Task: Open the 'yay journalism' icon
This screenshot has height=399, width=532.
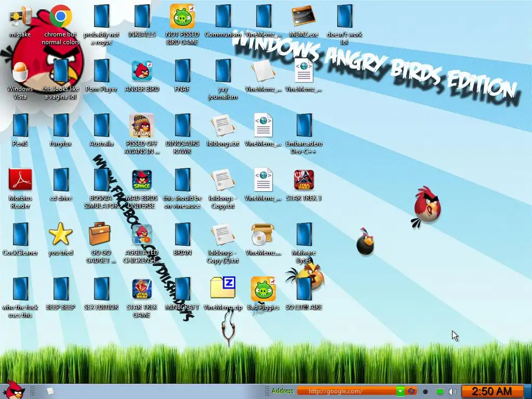Action: 223,71
